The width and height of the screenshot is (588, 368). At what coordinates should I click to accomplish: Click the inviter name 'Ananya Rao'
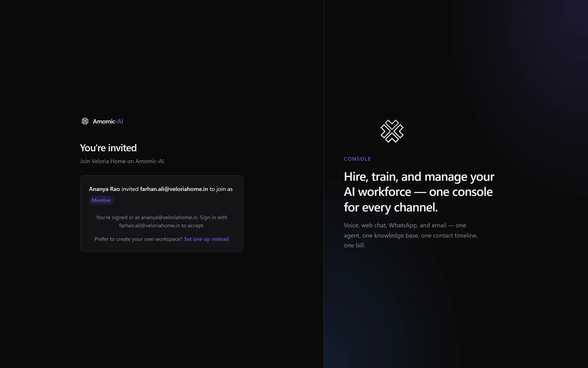point(105,189)
